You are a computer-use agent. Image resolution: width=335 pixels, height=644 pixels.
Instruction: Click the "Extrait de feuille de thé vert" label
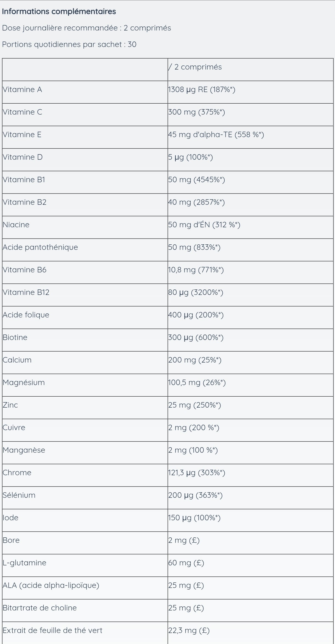pos(52,631)
